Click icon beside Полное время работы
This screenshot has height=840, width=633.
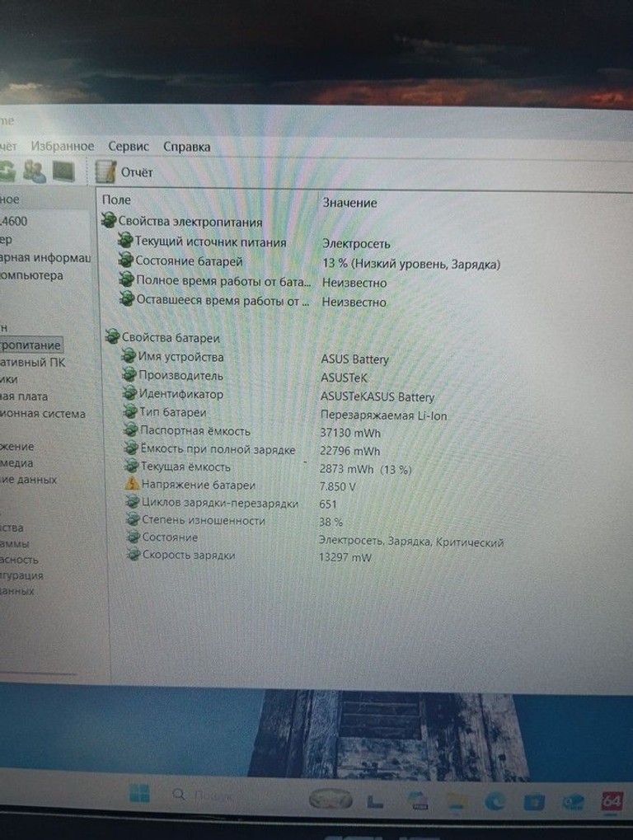click(126, 279)
